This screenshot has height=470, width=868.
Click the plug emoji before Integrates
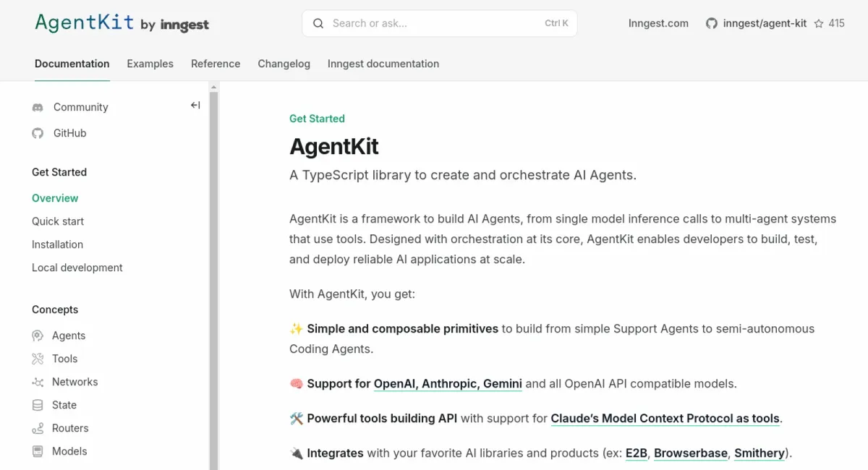296,453
